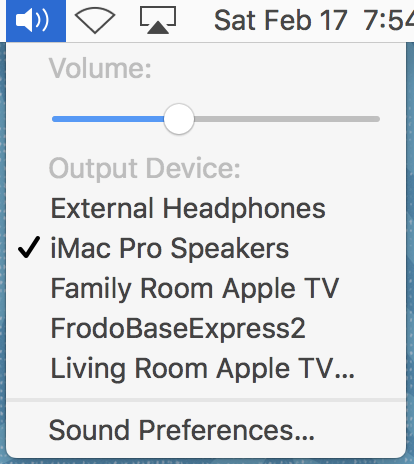This screenshot has height=464, width=414.
Task: Click the checkmark beside iMac Pro Speakers
Action: (x=29, y=247)
